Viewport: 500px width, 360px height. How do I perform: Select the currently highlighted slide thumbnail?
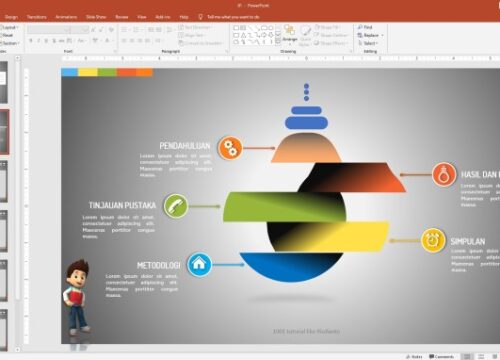tap(4, 132)
